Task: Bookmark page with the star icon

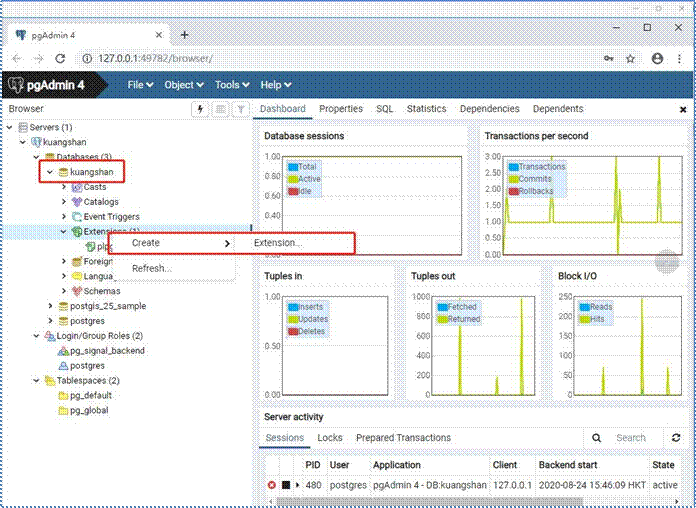Action: coord(630,59)
